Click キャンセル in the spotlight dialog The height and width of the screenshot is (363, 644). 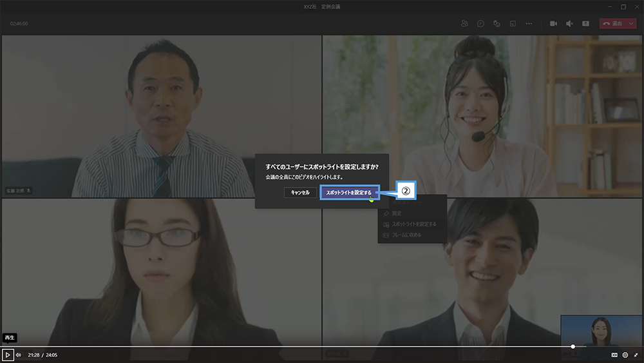tap(300, 192)
